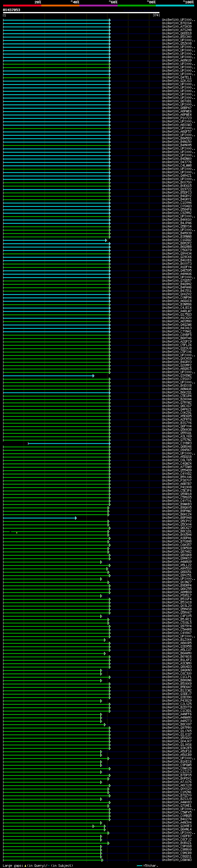Select label UniRef100_C9SUX7
Viewport: 197px width, 868px height.
[x=176, y=379]
